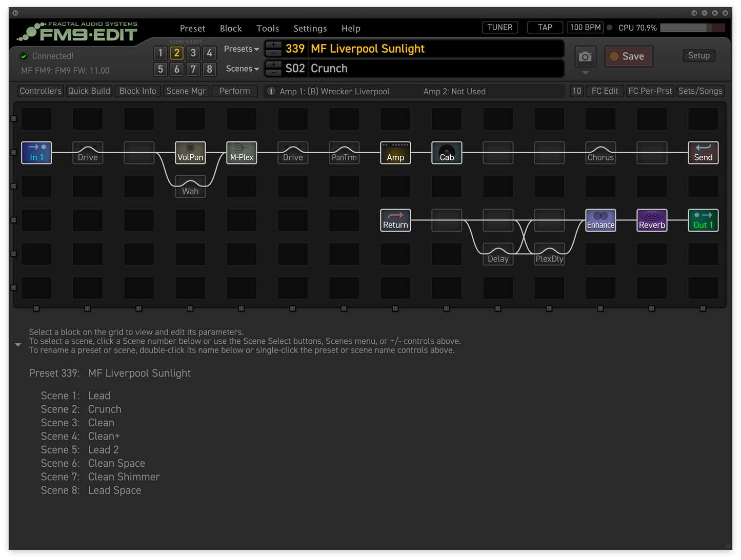
Task: Select Scene 7: Clean Shimmer in list
Action: (101, 477)
